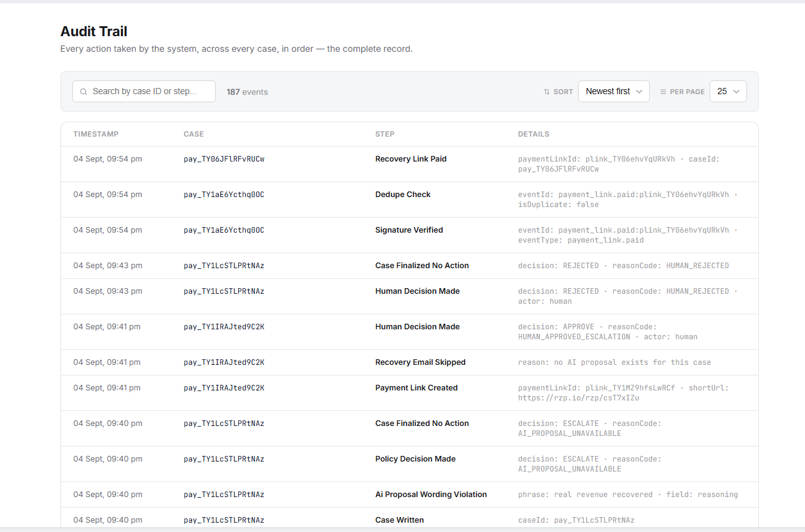The width and height of the screenshot is (805, 532).
Task: Click the timestamp in the Recovery Link Paid row
Action: (x=107, y=159)
